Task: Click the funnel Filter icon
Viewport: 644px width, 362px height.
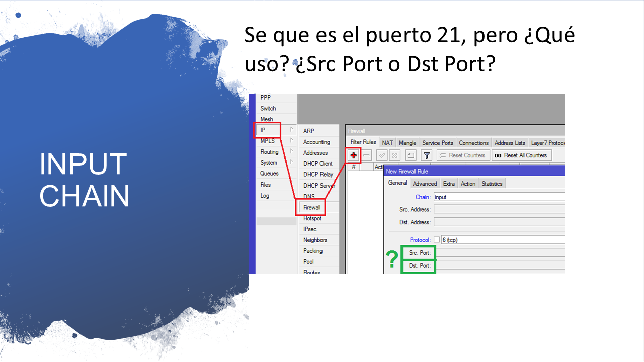Action: pyautogui.click(x=427, y=155)
